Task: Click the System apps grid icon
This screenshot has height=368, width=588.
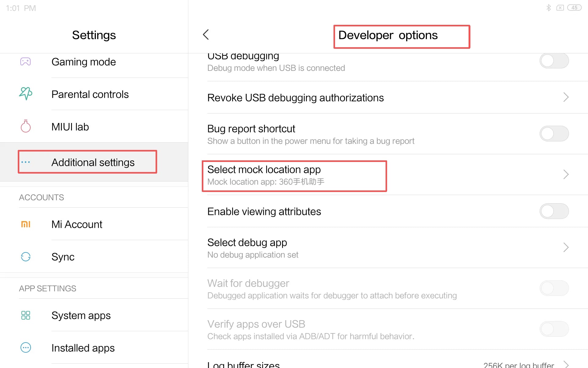Action: (x=26, y=315)
